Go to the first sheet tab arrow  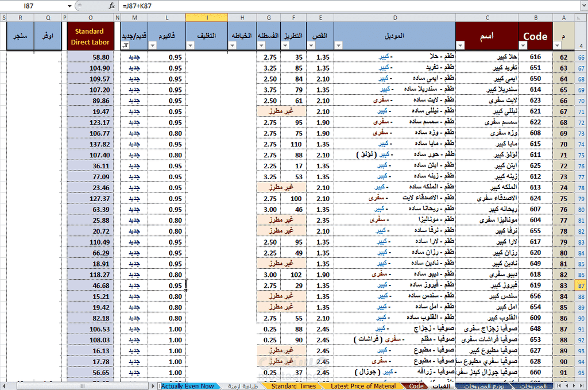559,385
